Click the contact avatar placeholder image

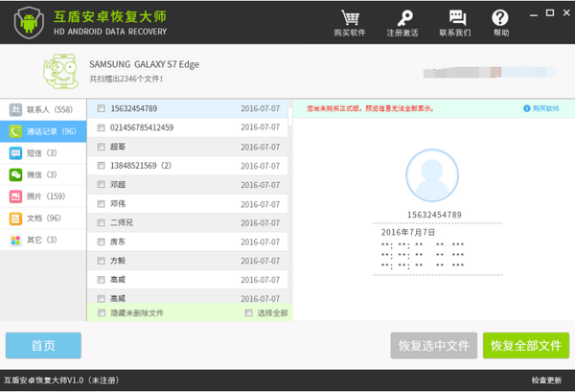click(x=432, y=175)
